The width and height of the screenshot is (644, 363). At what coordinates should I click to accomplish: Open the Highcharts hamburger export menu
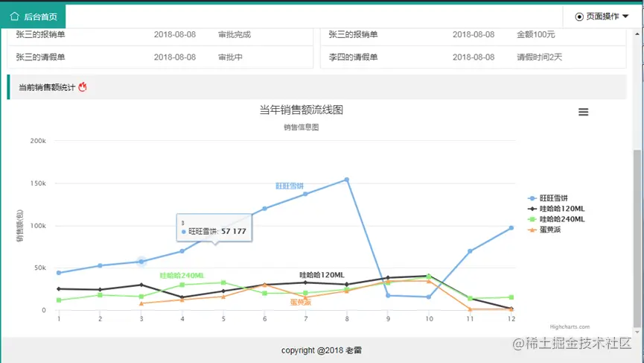pos(583,112)
